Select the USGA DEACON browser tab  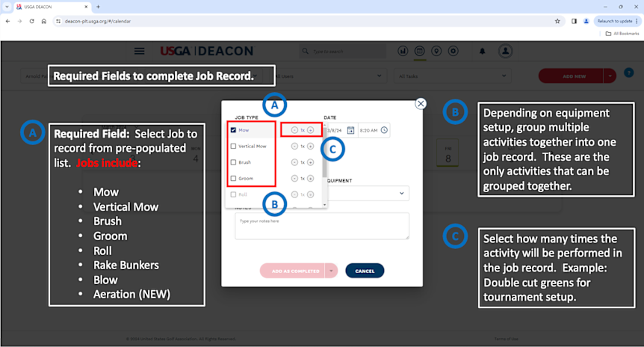52,7
